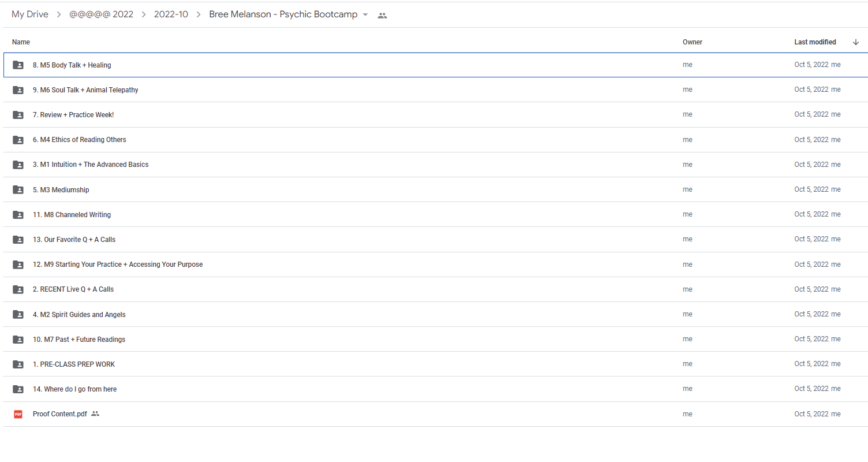
Task: Select 9. M6 Soul Talk + Animal Telepathy name
Action: click(x=85, y=90)
